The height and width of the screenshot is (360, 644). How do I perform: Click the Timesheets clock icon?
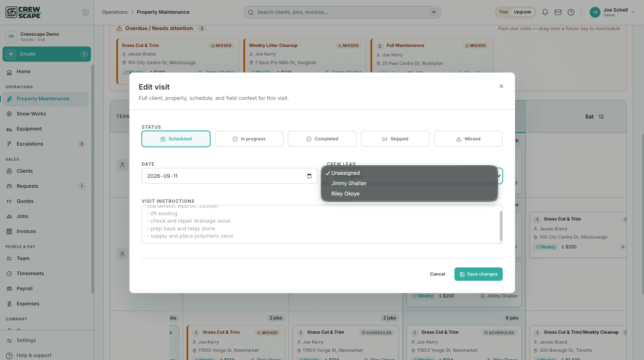pyautogui.click(x=9, y=273)
